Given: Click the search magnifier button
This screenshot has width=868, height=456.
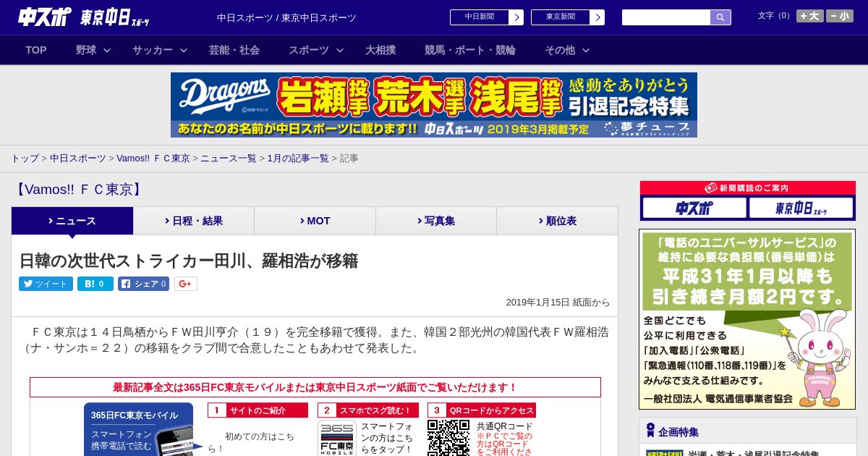Looking at the screenshot, I should [x=720, y=17].
